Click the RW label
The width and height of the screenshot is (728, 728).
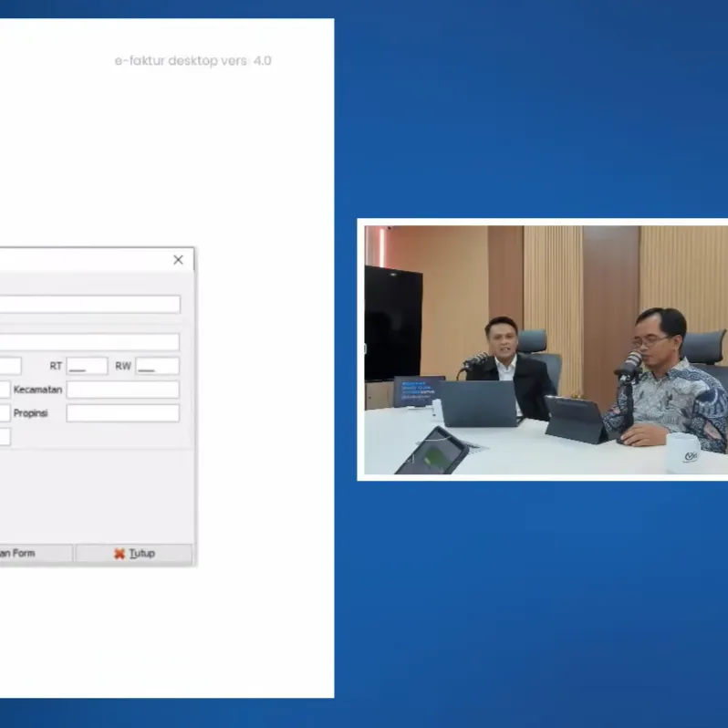click(123, 366)
